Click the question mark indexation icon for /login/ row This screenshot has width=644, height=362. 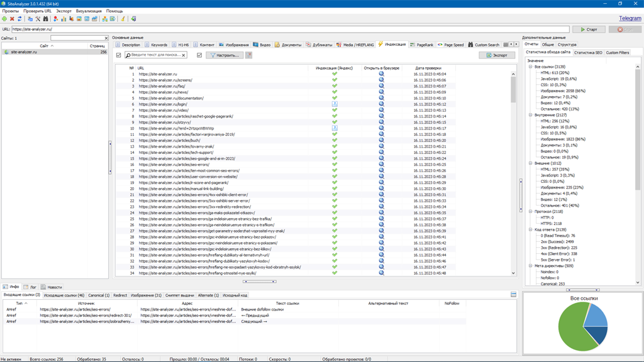pyautogui.click(x=335, y=104)
